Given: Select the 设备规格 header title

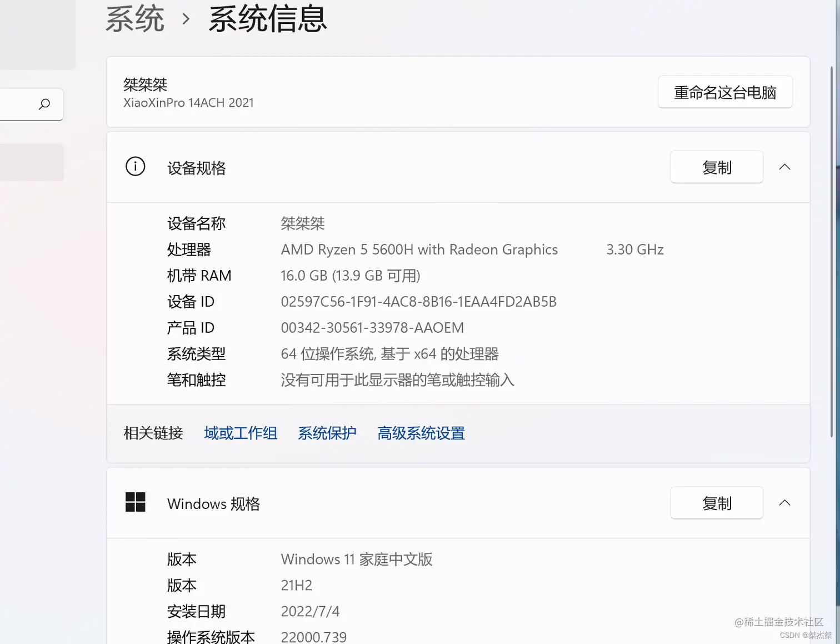Looking at the screenshot, I should [x=197, y=168].
